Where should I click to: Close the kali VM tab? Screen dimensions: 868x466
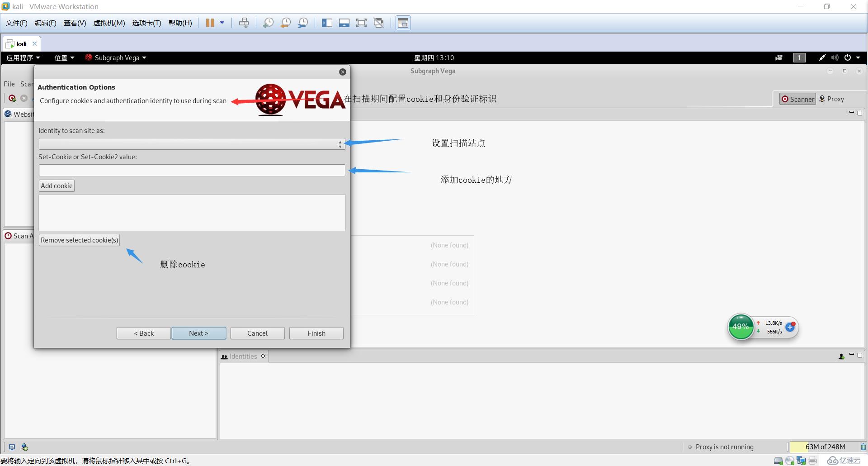pyautogui.click(x=34, y=44)
